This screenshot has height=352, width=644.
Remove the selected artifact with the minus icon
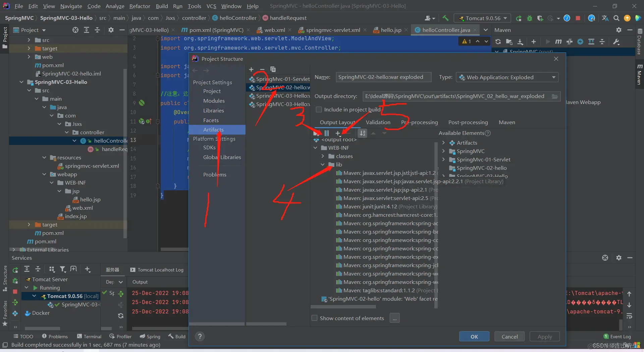click(262, 69)
